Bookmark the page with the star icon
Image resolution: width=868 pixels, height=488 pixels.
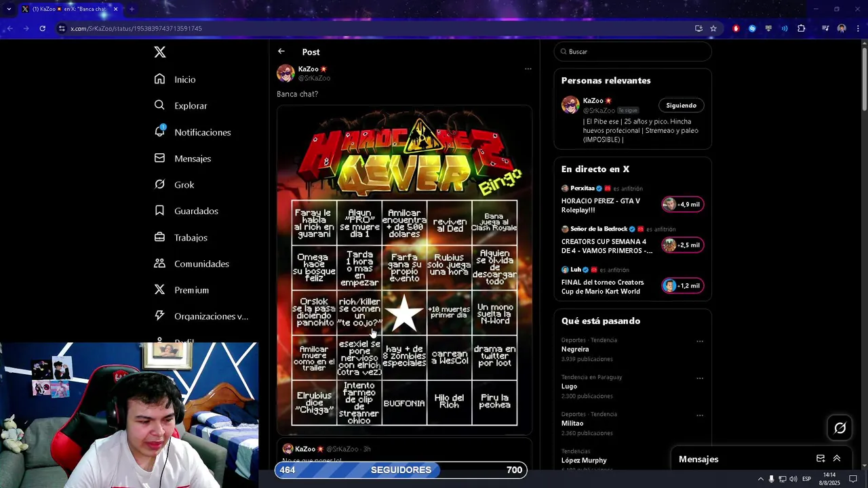(x=713, y=28)
